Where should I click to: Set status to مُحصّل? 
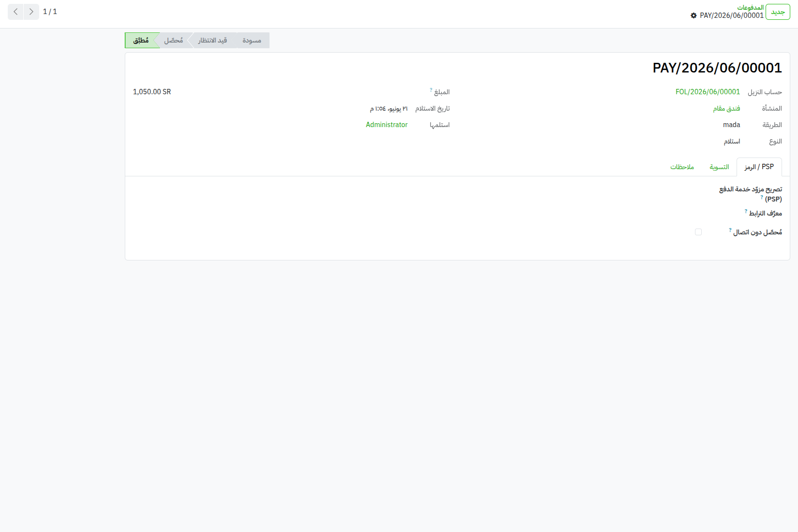tap(173, 40)
